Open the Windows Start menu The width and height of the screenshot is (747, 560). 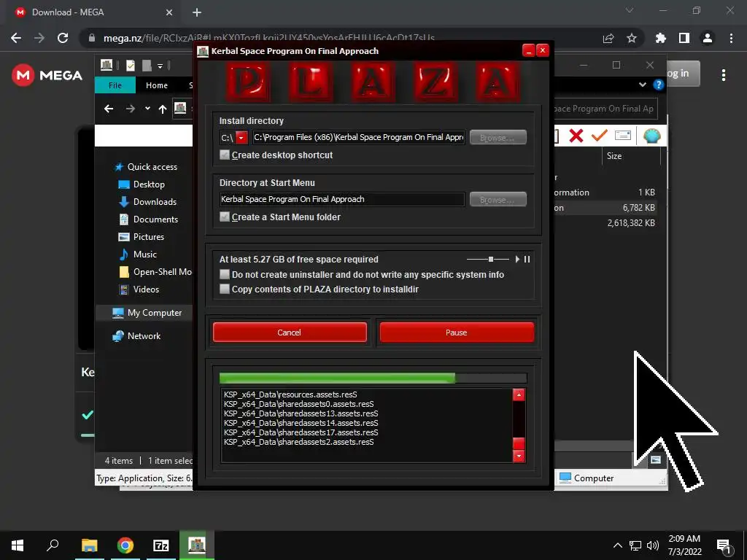[18, 545]
